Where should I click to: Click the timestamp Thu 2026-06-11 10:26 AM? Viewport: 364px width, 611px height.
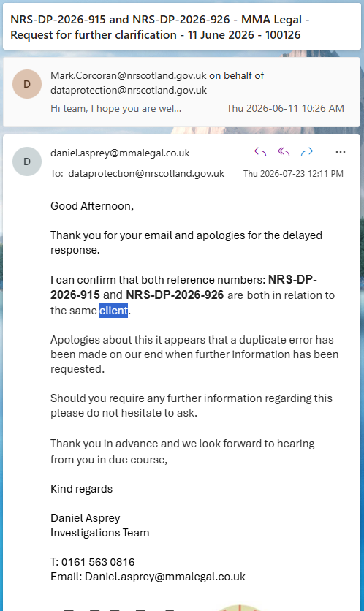[285, 108]
